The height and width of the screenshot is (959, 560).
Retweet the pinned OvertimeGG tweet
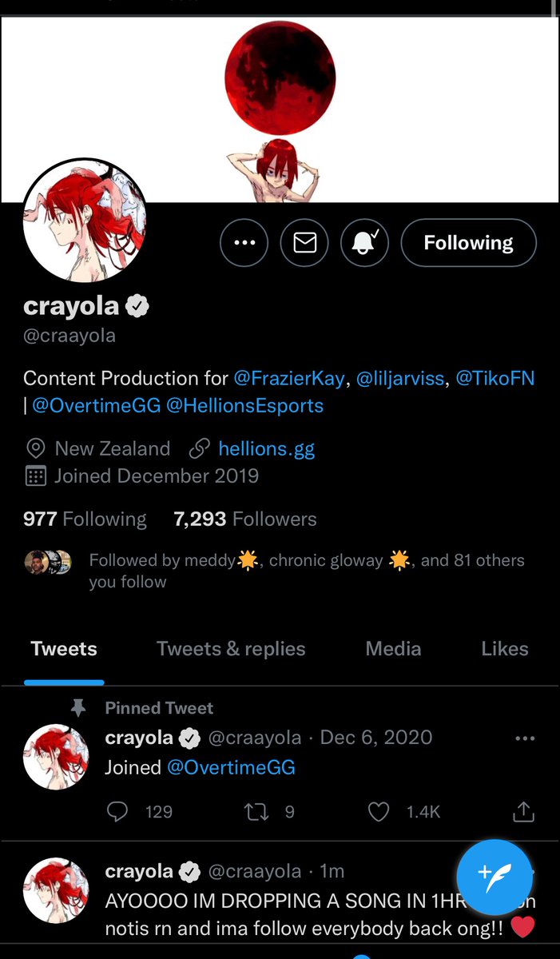(255, 812)
